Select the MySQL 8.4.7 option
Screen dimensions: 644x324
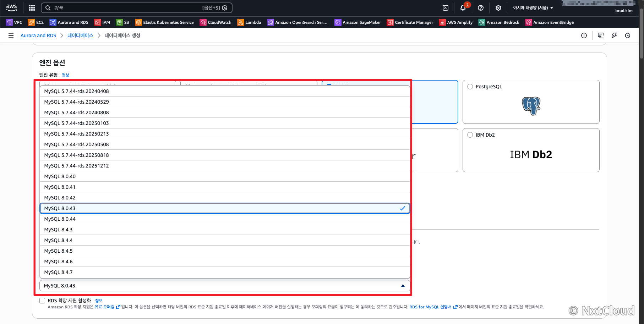(225, 272)
